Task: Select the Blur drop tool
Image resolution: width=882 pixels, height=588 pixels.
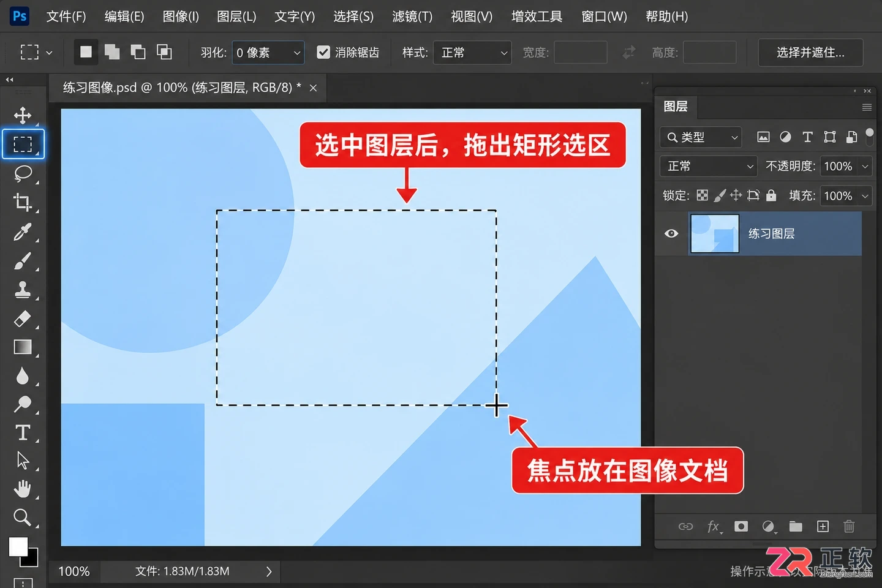Action: pos(23,375)
